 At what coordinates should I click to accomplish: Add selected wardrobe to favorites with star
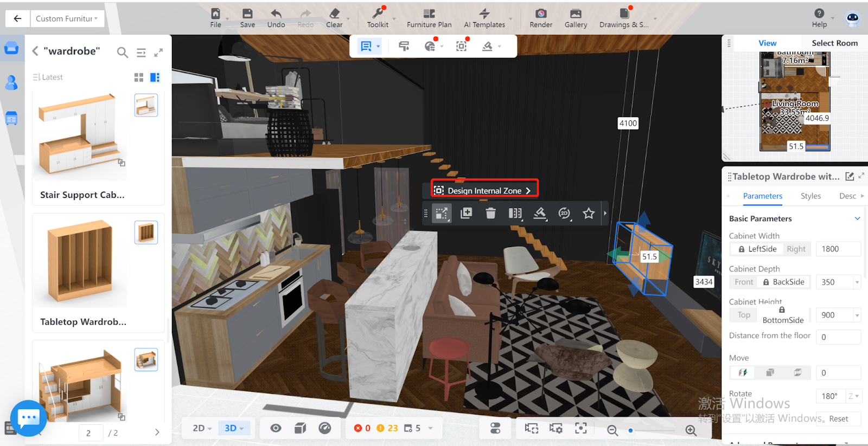coord(589,214)
